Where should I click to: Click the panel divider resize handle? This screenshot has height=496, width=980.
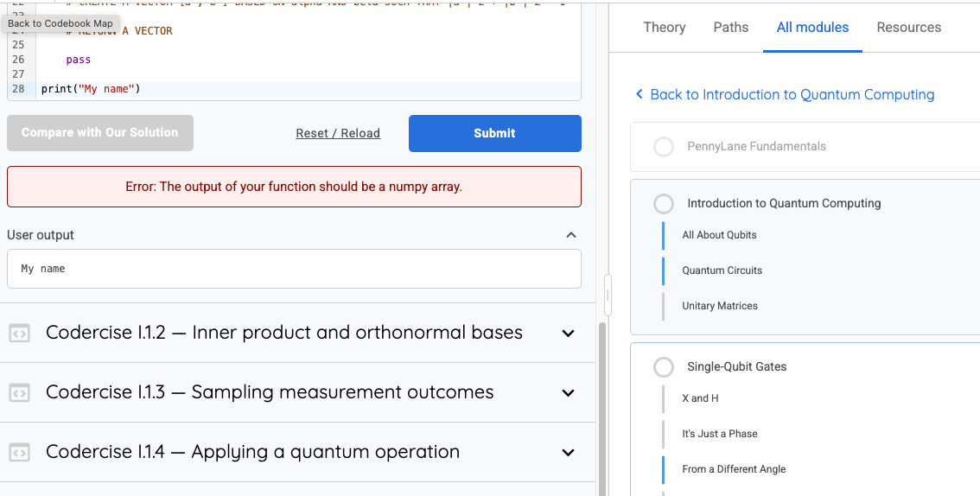pos(607,294)
